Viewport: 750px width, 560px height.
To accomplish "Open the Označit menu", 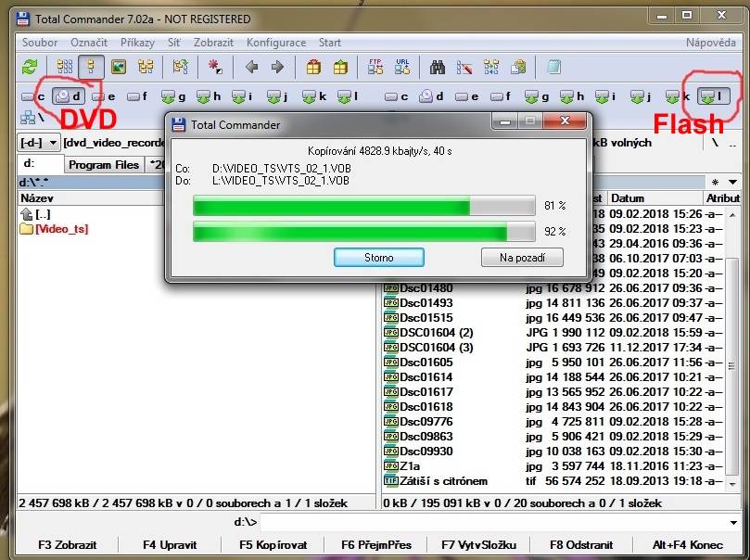I will 89,43.
